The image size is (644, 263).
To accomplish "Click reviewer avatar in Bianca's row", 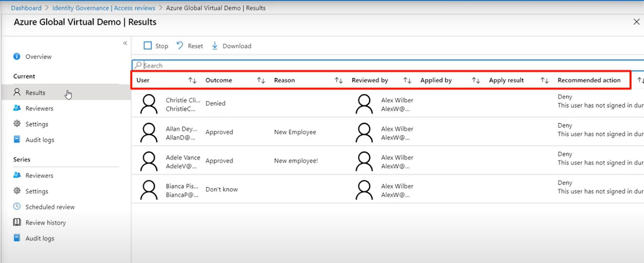I will [364, 190].
